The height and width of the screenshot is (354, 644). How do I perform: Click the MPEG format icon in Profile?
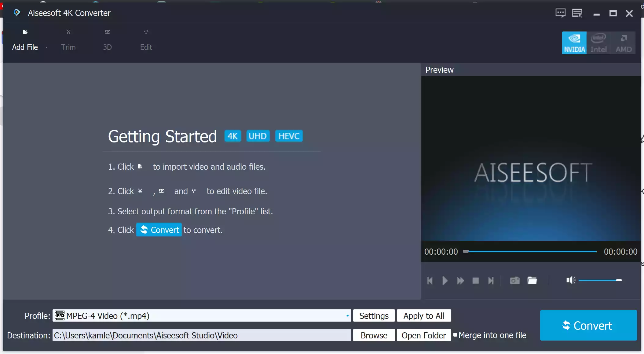59,315
